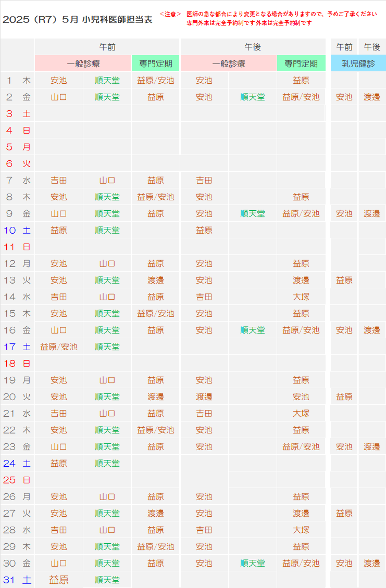386x588 pixels.
Task: Click the blue 乳児健診 column header
Action: [358, 64]
